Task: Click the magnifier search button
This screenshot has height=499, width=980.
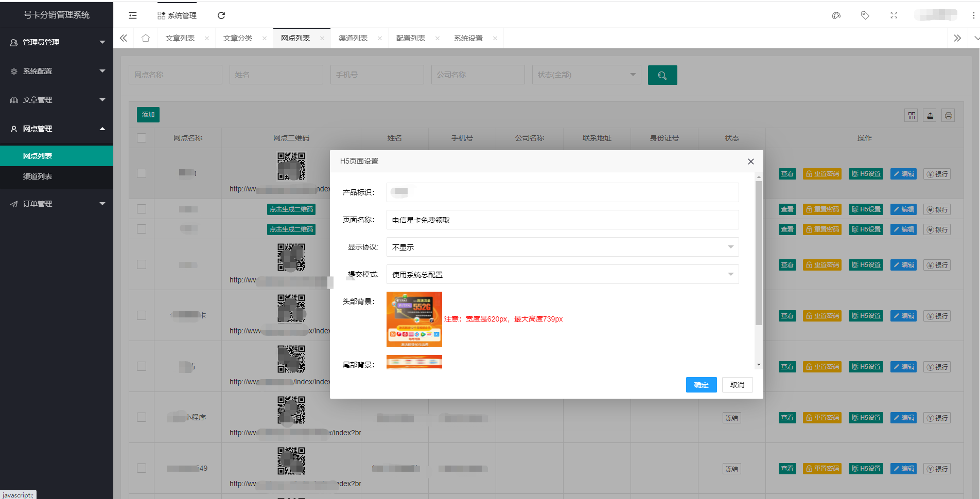Action: click(662, 75)
